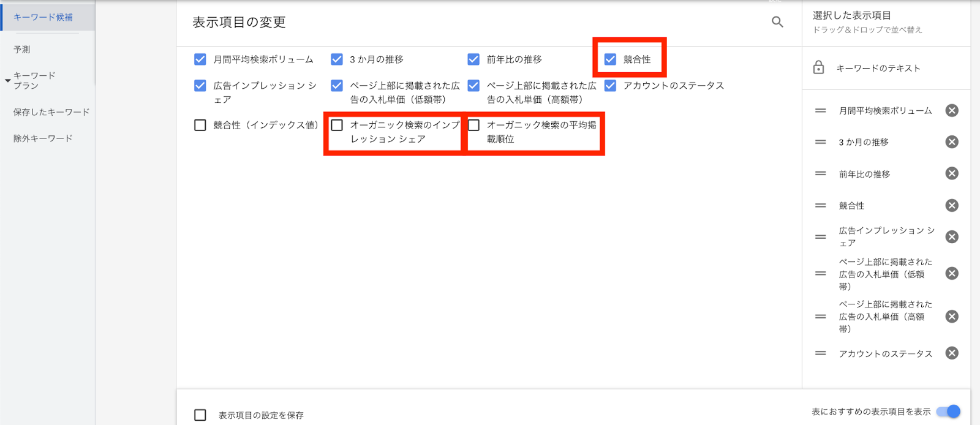980x425 pixels.
Task: Tick the 表示項目の設定を保存 checkbox
Action: 200,415
